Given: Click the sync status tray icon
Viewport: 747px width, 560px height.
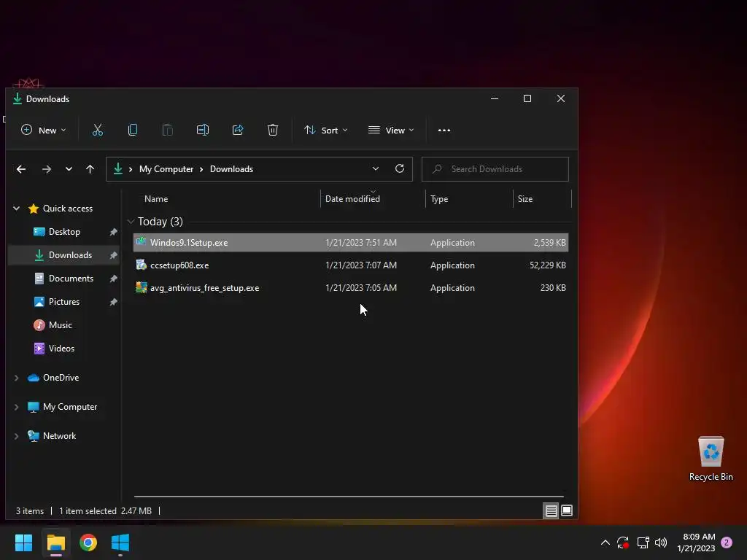Looking at the screenshot, I should (x=623, y=542).
